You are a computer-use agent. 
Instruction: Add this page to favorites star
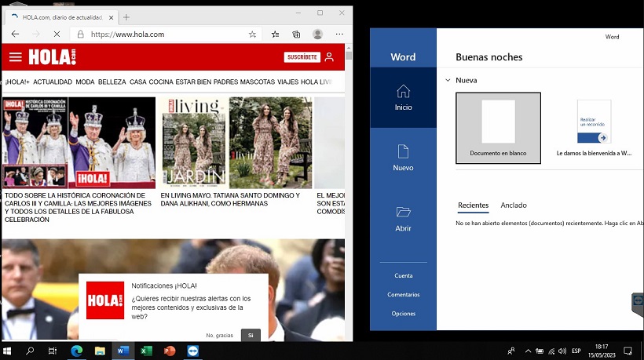[253, 35]
